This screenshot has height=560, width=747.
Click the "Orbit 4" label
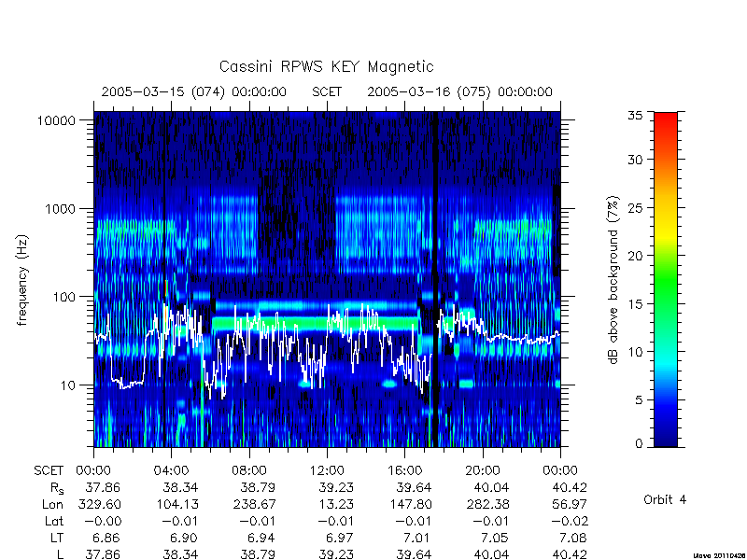665,499
